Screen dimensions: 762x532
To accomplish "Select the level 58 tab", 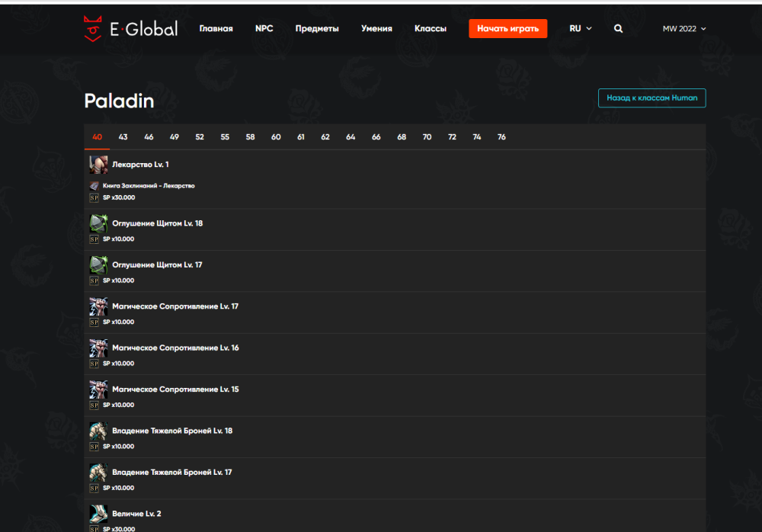I will tap(250, 137).
